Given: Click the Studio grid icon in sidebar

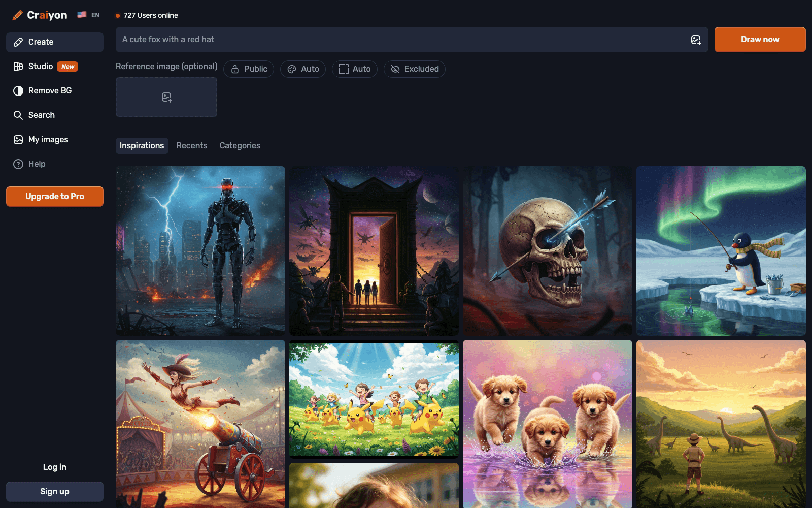Looking at the screenshot, I should click(18, 67).
